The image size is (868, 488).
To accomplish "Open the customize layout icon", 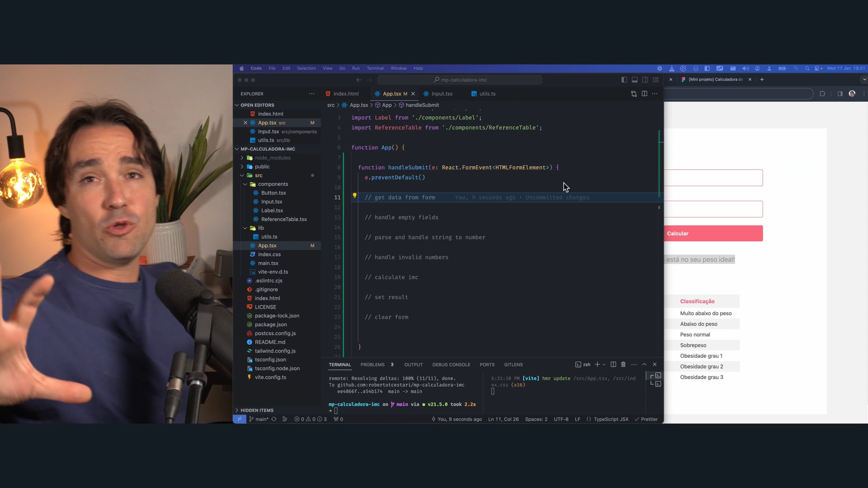I will 656,80.
